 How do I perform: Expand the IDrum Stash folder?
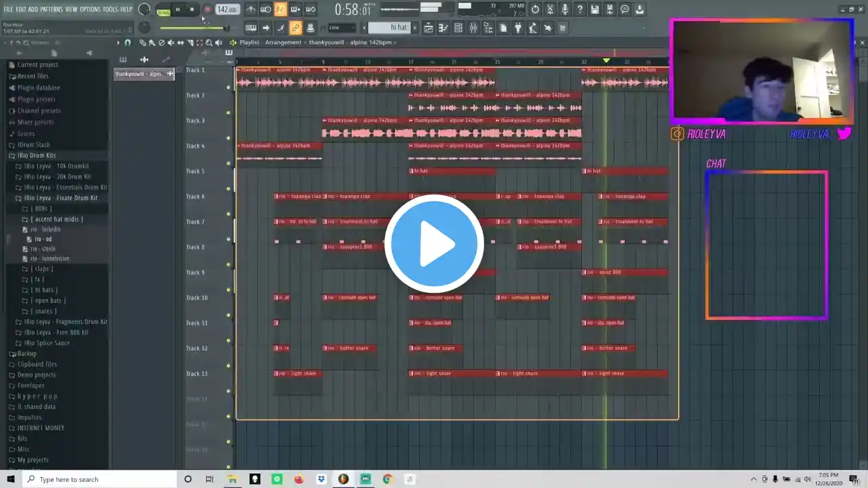point(34,145)
